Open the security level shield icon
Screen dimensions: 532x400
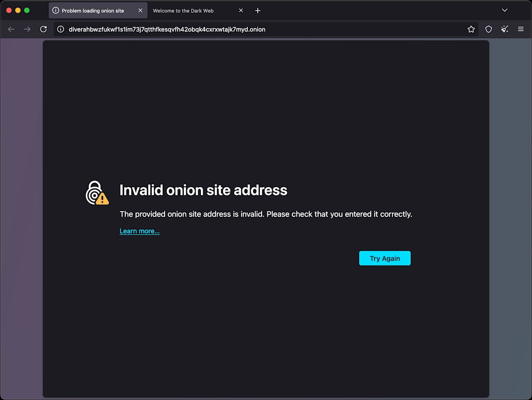coord(489,29)
